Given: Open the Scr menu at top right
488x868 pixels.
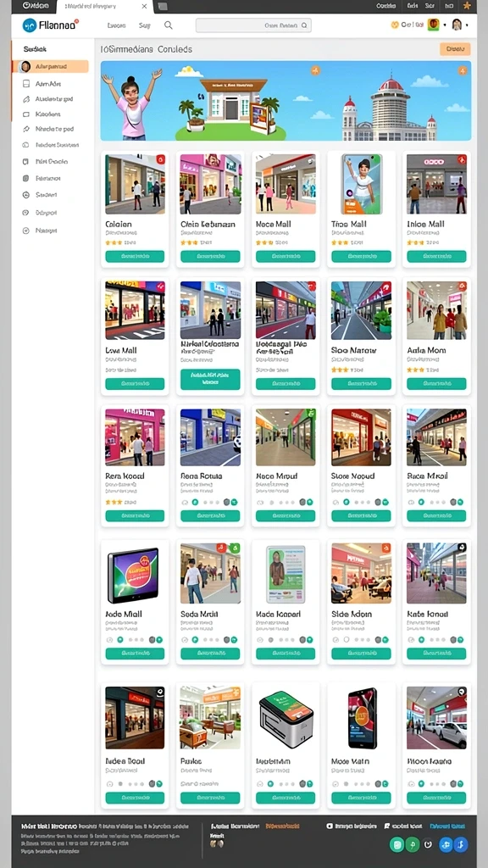Looking at the screenshot, I should coord(430,6).
